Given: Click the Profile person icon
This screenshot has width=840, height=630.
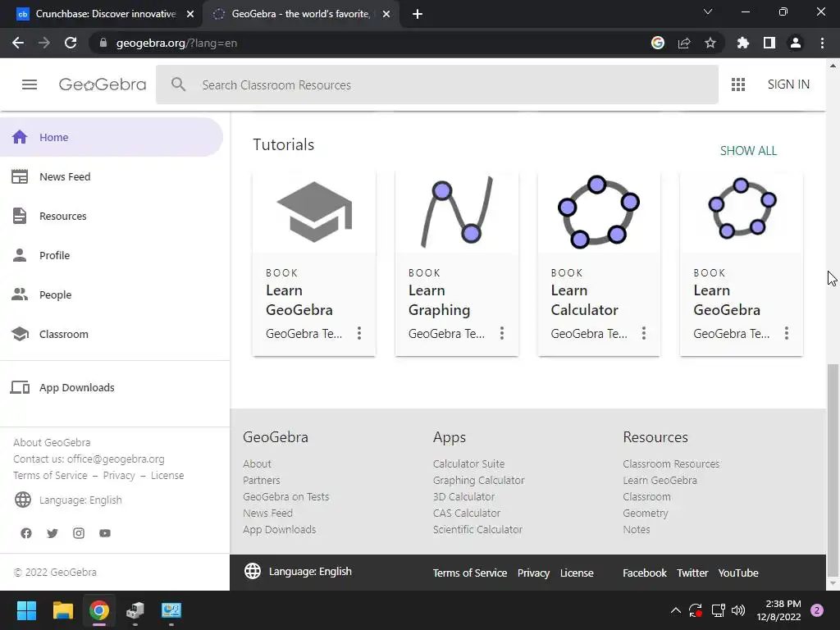Looking at the screenshot, I should tap(20, 255).
